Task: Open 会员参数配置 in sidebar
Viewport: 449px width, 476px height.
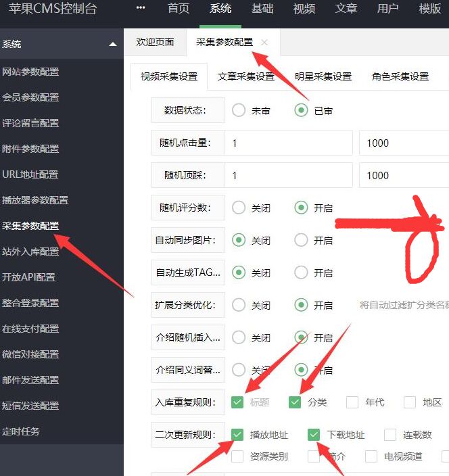Action: 30,97
